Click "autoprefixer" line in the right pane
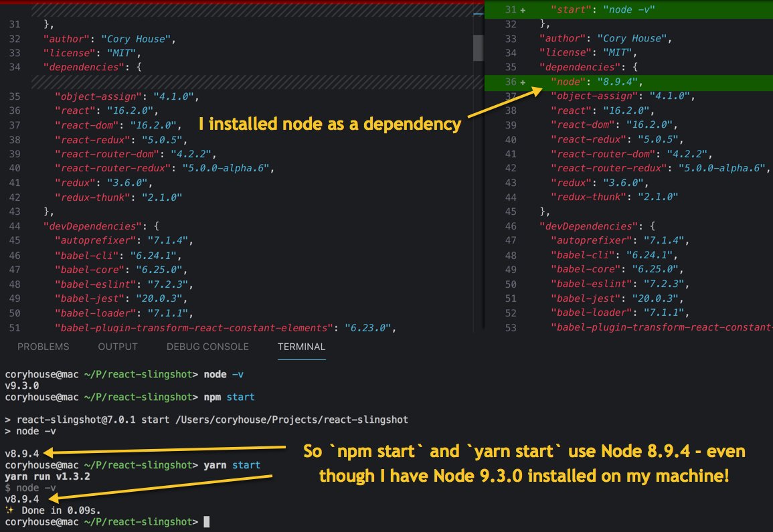This screenshot has width=773, height=532. (x=620, y=241)
